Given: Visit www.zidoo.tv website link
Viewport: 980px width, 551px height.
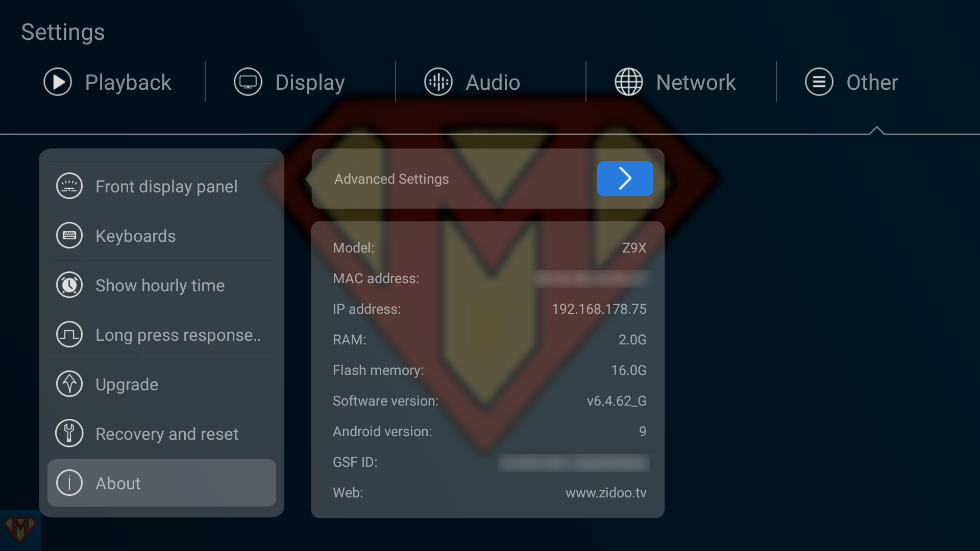Looking at the screenshot, I should 606,492.
